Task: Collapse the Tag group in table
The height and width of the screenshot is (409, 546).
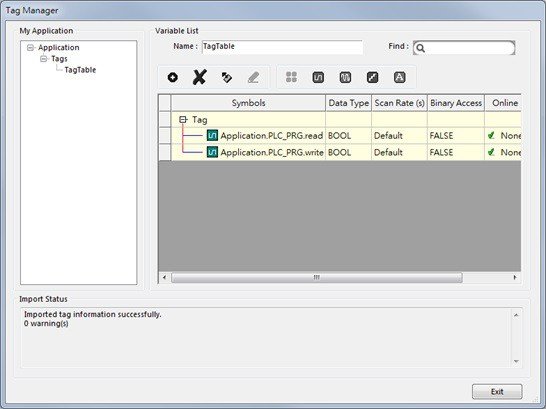Action: point(183,120)
